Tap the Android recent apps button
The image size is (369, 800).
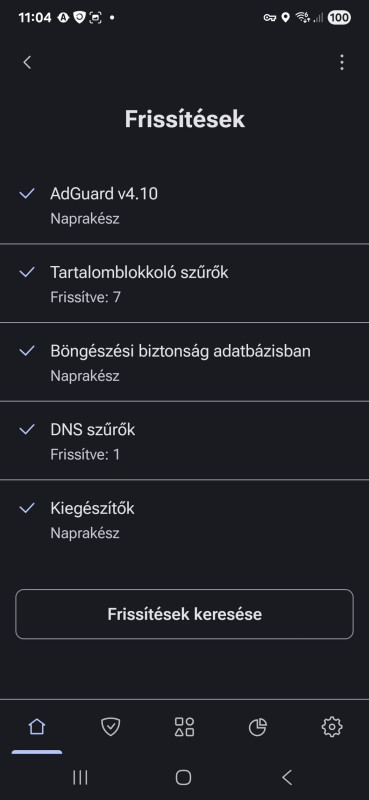coord(80,778)
